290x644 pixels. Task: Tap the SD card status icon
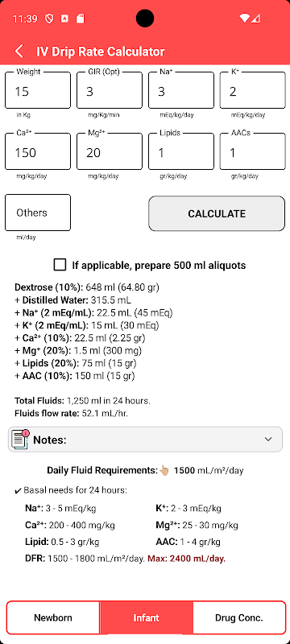click(x=81, y=19)
